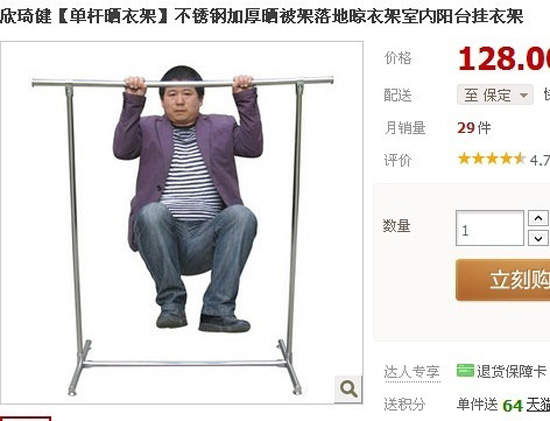Click the 4.7 rating score
This screenshot has width=550, height=421.
tap(540, 160)
